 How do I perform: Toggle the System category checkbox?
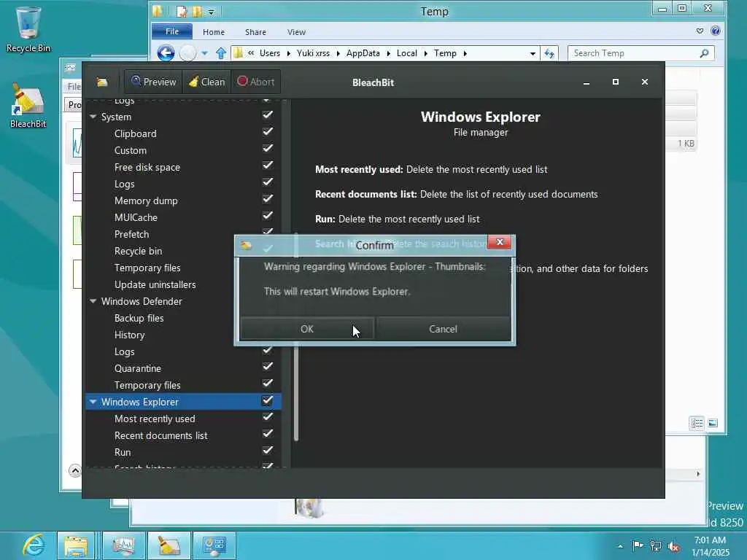(x=268, y=114)
